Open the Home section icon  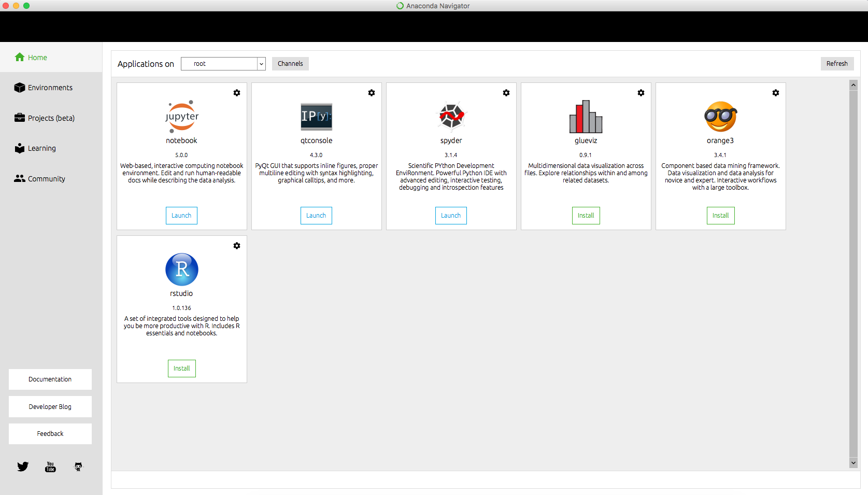click(x=20, y=57)
